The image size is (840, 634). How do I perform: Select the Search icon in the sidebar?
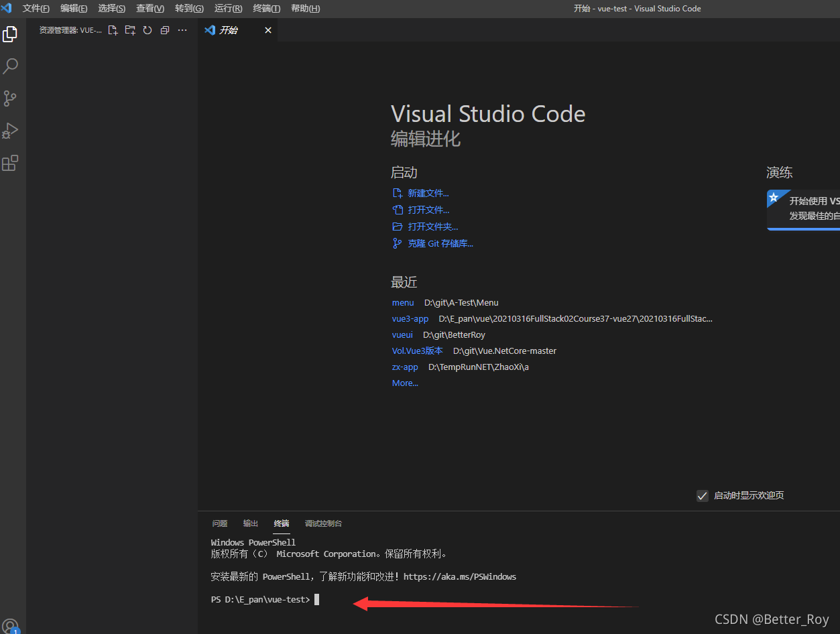point(10,66)
